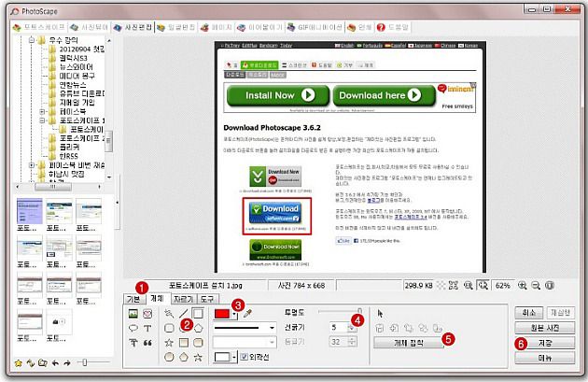Click the 메뉴 menu button
This screenshot has width=588, height=382.
pos(545,358)
